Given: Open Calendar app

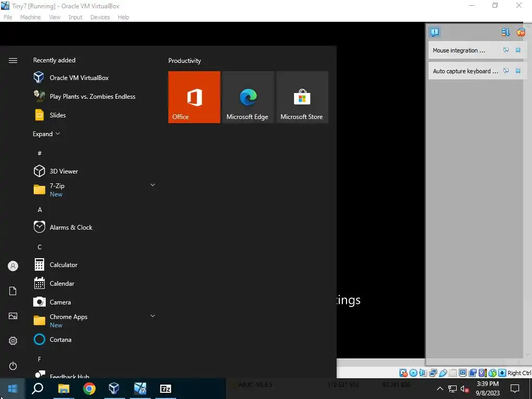Looking at the screenshot, I should [94, 283].
